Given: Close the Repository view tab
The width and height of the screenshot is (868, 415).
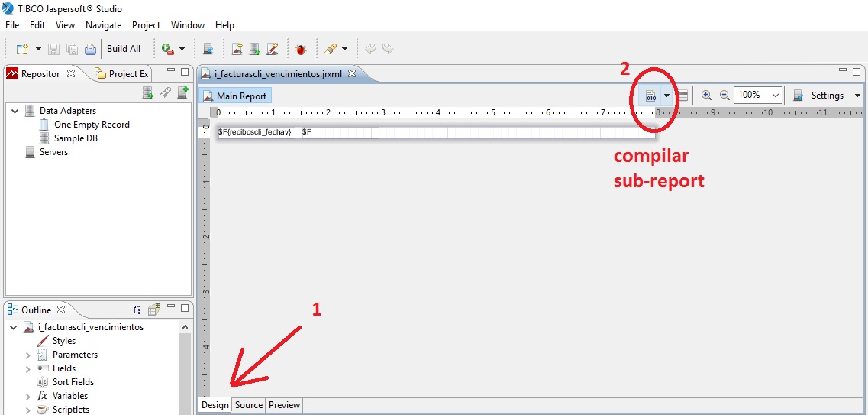Looking at the screenshot, I should pyautogui.click(x=70, y=73).
